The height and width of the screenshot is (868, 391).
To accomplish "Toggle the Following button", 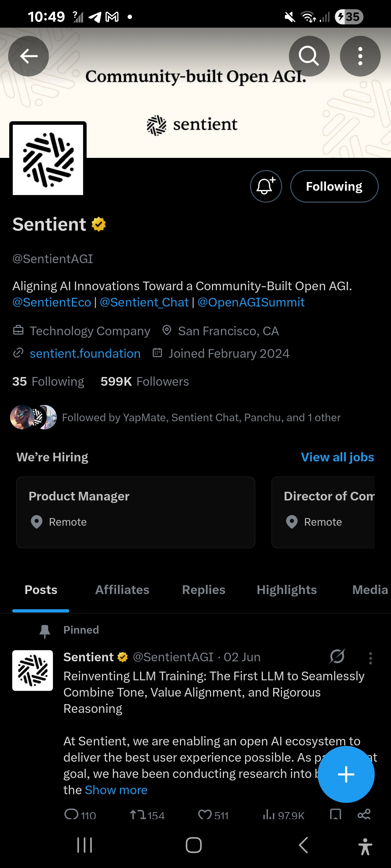I will (334, 186).
